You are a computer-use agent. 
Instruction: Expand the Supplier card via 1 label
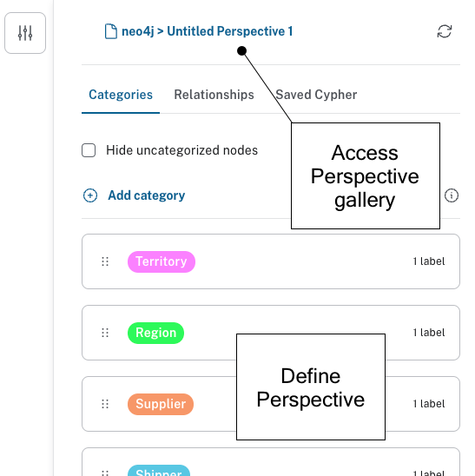pos(429,404)
